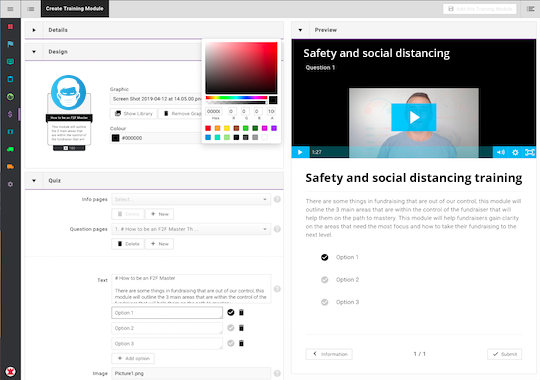The height and width of the screenshot is (380, 540).
Task: Select the Create Training Module tab
Action: pos(75,9)
